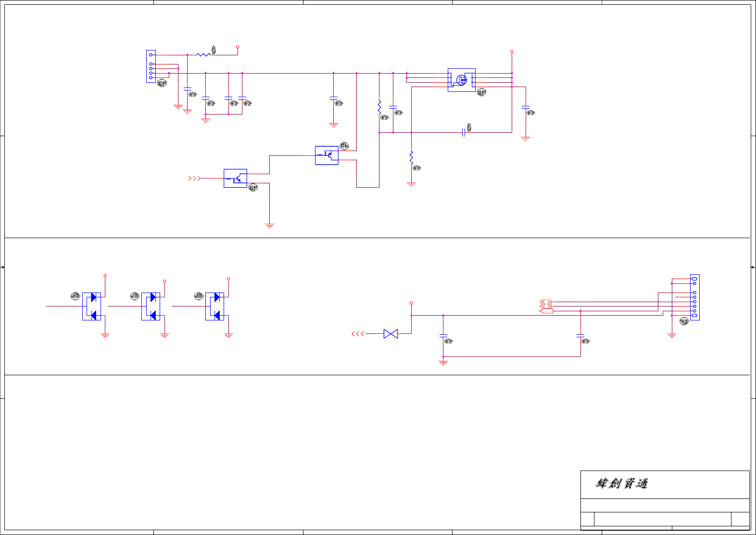
Task: Select the bowtie-shaped diode symbol
Action: pos(391,334)
